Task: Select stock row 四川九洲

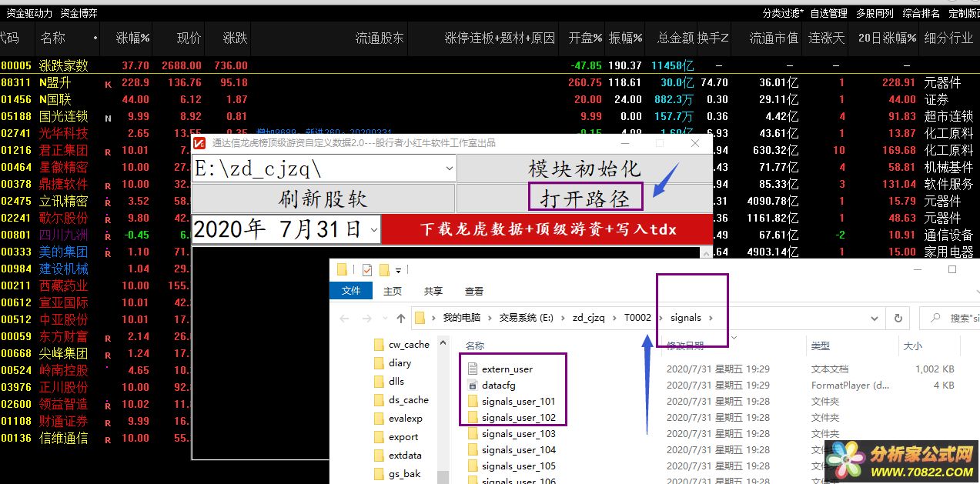Action: [x=64, y=235]
